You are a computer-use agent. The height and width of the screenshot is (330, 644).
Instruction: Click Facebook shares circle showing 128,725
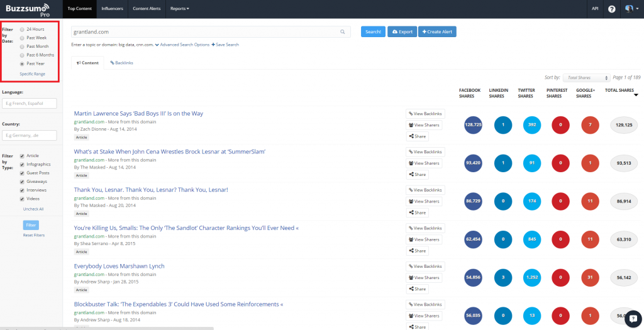tap(473, 125)
